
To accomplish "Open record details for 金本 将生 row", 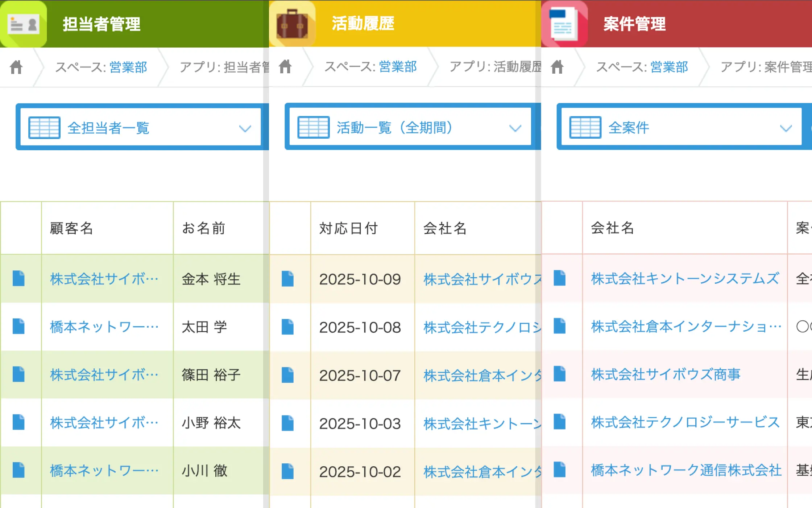I will (x=18, y=279).
